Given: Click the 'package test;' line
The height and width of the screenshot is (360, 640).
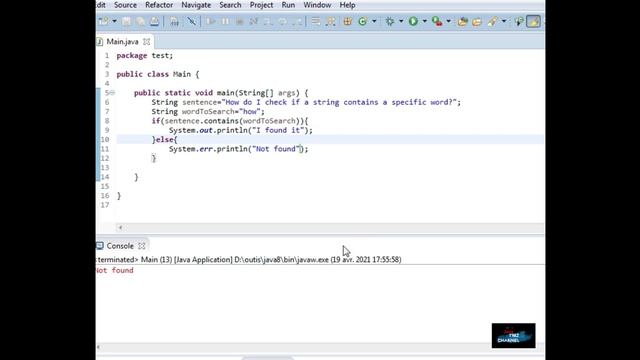Looking at the screenshot, I should (145, 56).
